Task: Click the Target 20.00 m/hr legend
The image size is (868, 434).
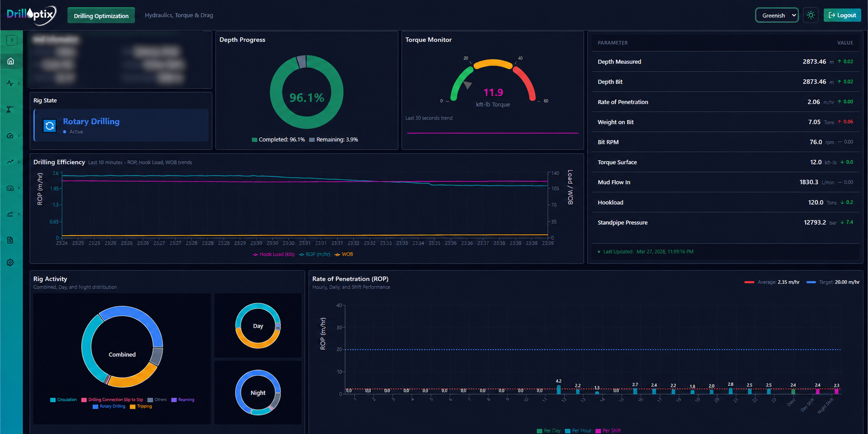Action: (x=833, y=282)
